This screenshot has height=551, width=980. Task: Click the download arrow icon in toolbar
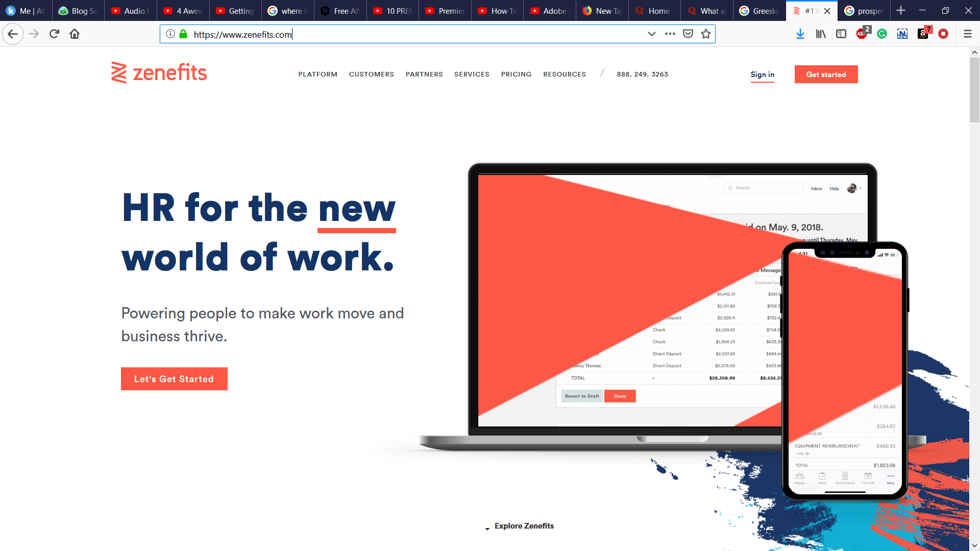(800, 34)
